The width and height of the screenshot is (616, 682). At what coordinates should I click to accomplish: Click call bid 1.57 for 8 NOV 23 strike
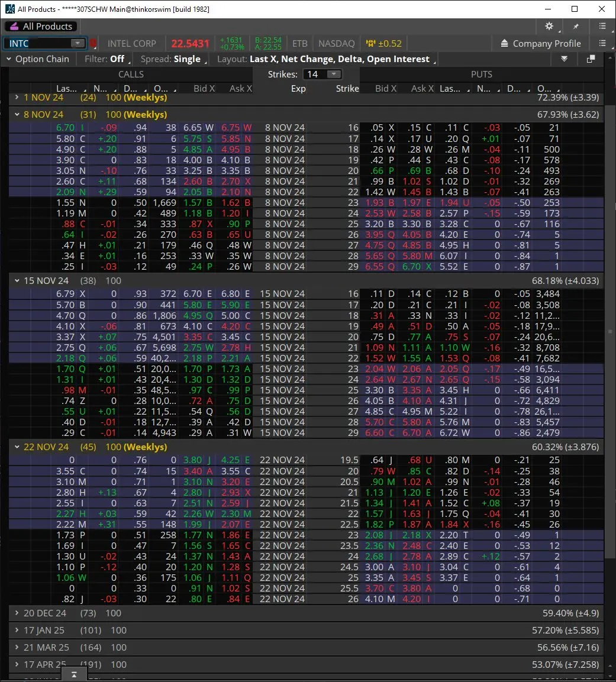[x=198, y=203]
